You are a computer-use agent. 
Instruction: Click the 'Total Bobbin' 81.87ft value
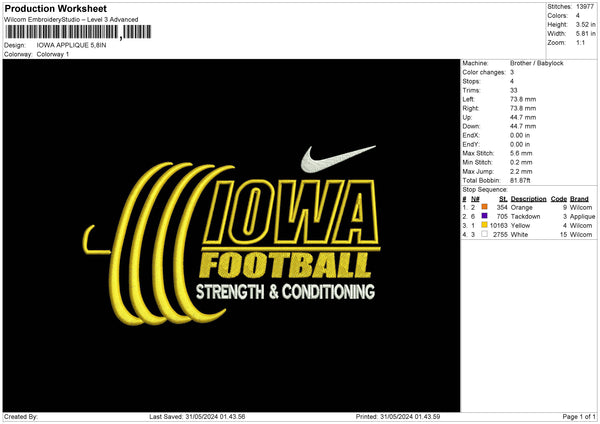click(520, 180)
